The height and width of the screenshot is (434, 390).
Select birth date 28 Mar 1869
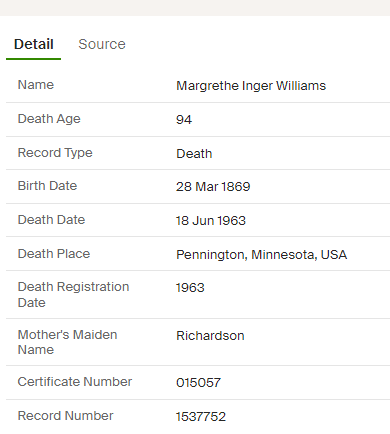coord(213,187)
